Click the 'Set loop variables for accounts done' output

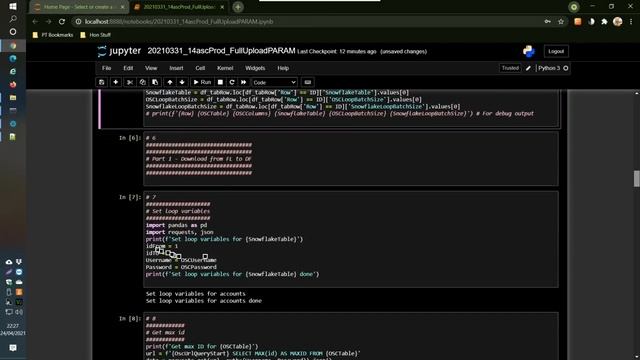(x=204, y=301)
